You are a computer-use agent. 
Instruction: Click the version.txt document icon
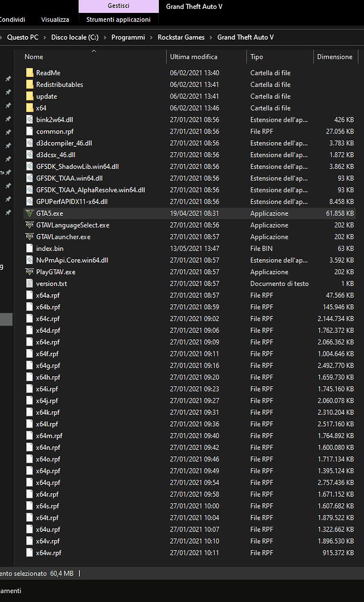click(x=29, y=283)
